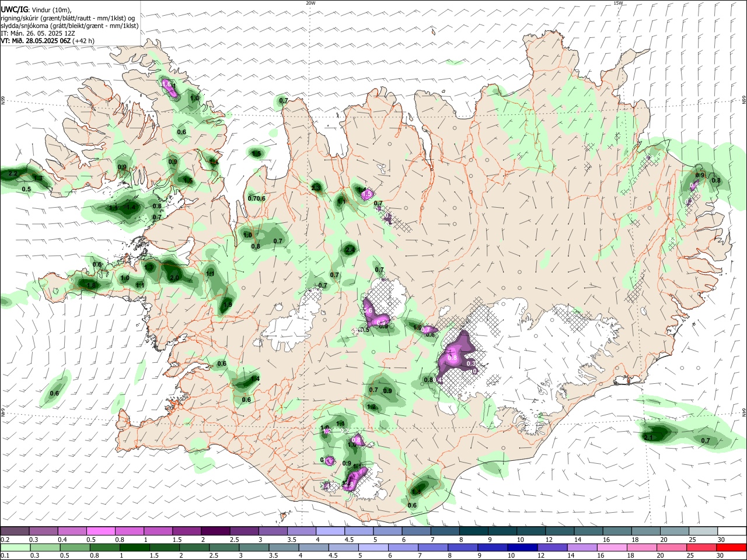Click the '0.6' value on the south coast
The image size is (747, 560).
[412, 505]
